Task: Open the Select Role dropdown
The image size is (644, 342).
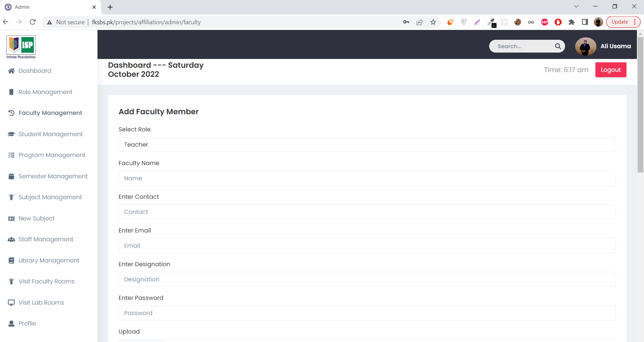Action: point(367,145)
